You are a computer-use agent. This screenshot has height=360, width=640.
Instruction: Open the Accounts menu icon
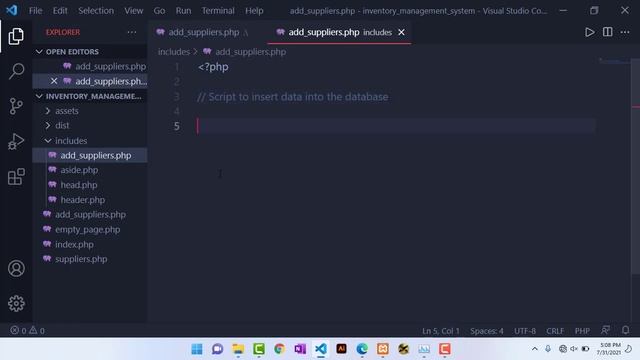pos(16,269)
